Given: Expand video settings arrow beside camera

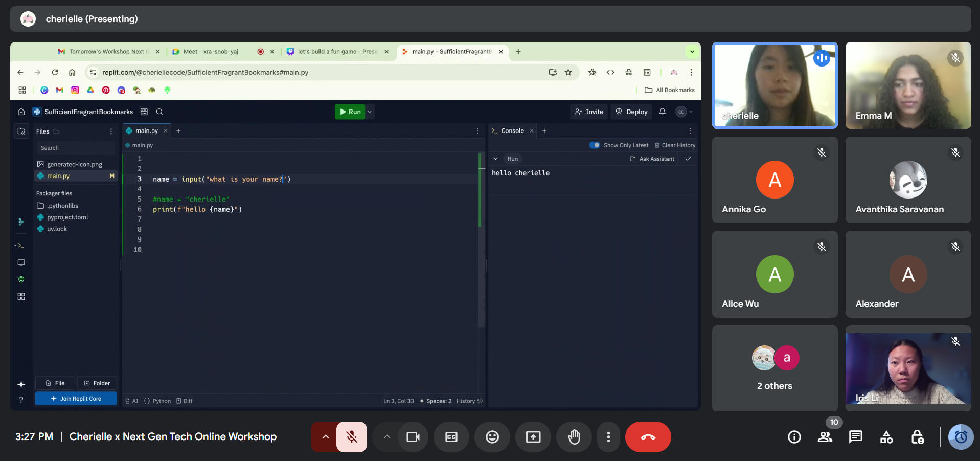Looking at the screenshot, I should tap(387, 437).
